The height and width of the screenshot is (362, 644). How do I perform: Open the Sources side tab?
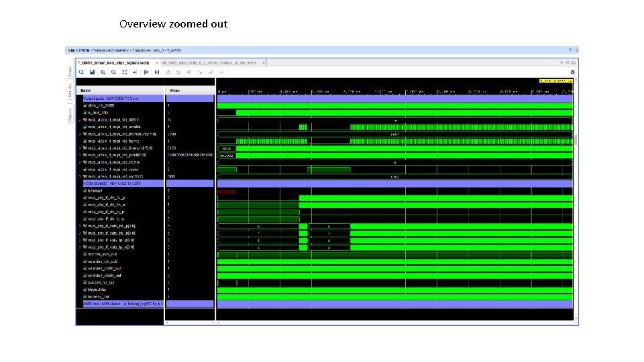pyautogui.click(x=70, y=90)
